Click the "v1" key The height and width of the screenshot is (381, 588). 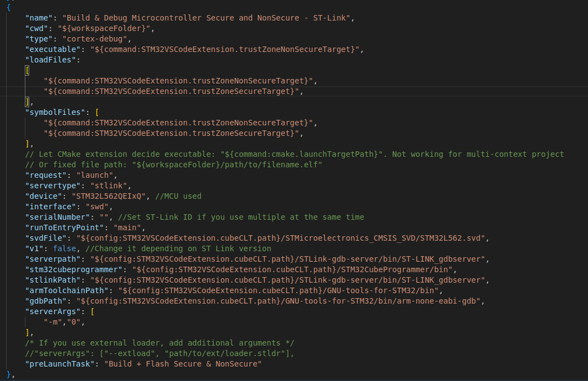(35, 249)
